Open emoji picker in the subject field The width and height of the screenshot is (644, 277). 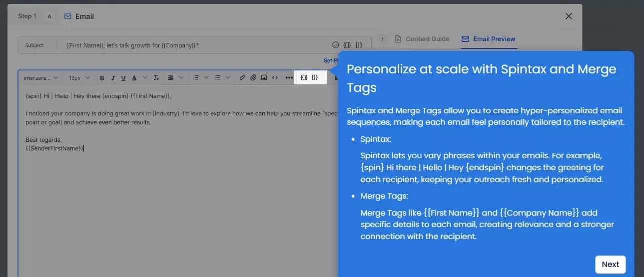point(336,45)
